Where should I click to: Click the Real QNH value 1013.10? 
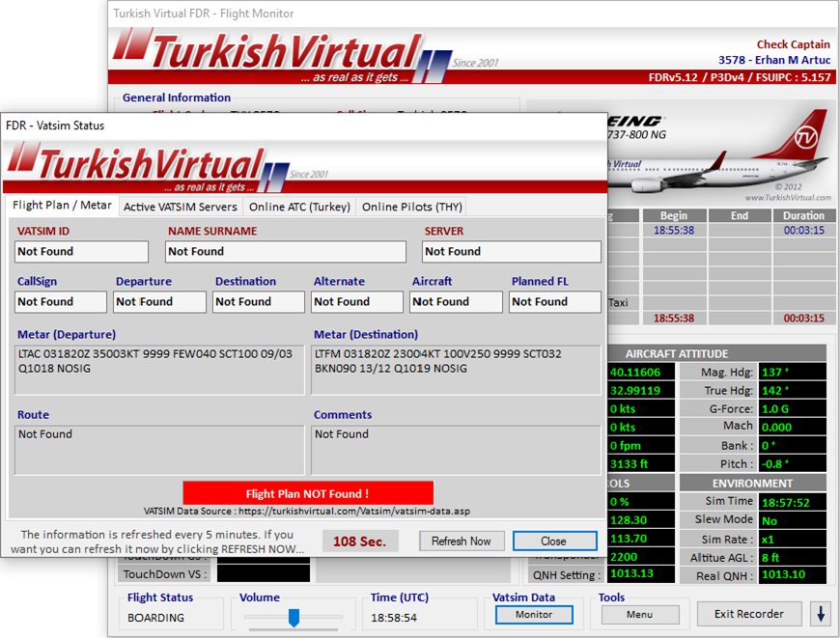tap(793, 574)
